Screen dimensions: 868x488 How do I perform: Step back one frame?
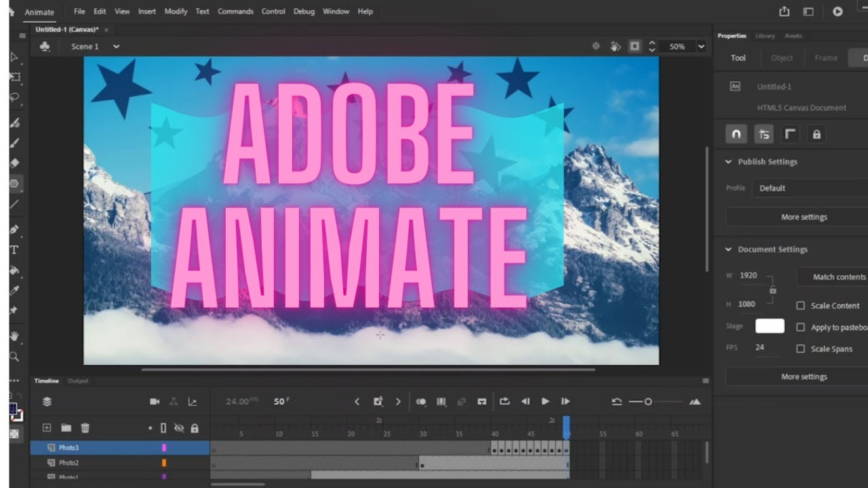525,402
